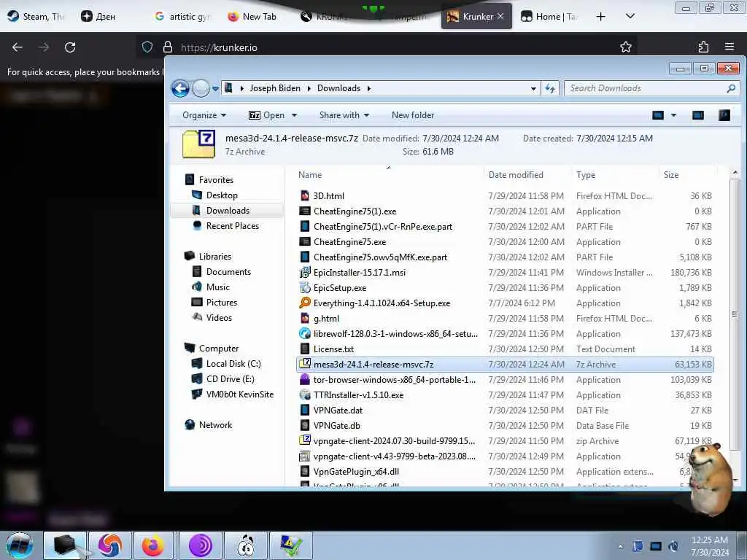The width and height of the screenshot is (747, 560).
Task: Switch to the Steam browser tab
Action: [x=36, y=17]
